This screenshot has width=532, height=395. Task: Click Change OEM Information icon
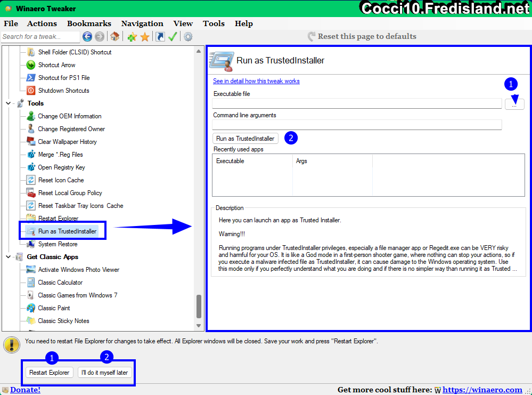tap(31, 116)
